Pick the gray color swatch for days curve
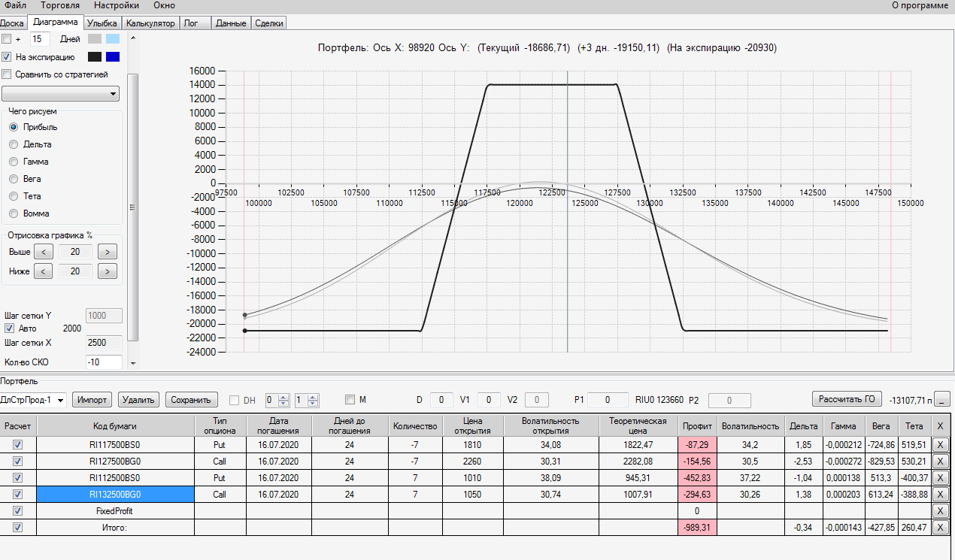 click(94, 39)
